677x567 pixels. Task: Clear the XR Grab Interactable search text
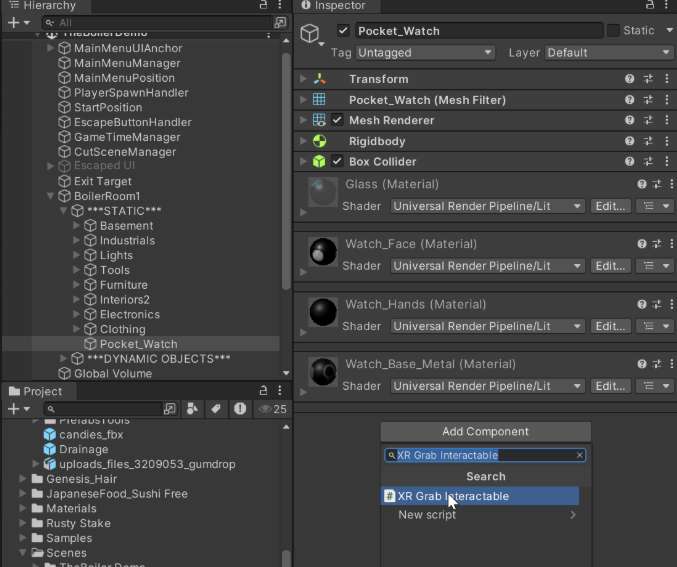579,455
